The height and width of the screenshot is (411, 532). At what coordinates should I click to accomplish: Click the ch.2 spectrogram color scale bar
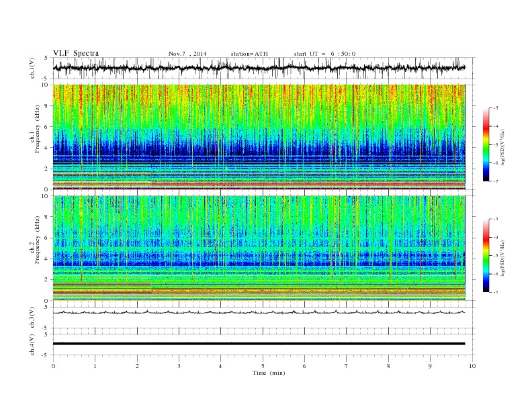click(486, 256)
